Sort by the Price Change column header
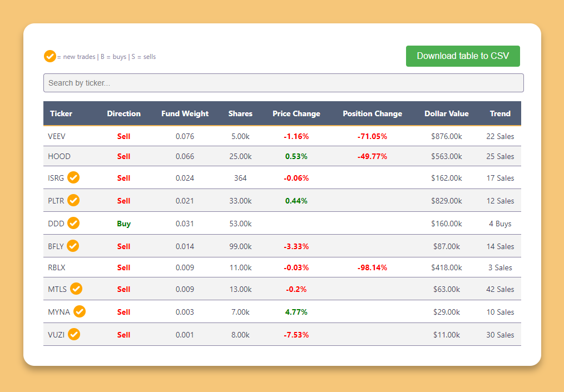Screen dimensions: 564x392 tap(296, 113)
